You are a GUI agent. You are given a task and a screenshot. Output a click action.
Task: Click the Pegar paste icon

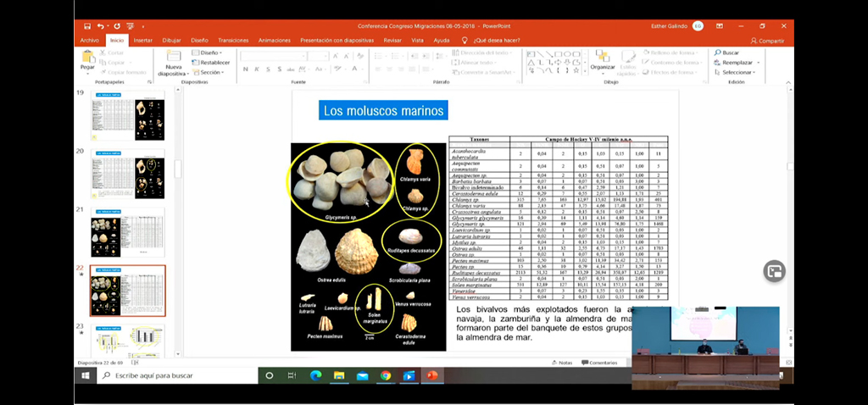[88, 61]
